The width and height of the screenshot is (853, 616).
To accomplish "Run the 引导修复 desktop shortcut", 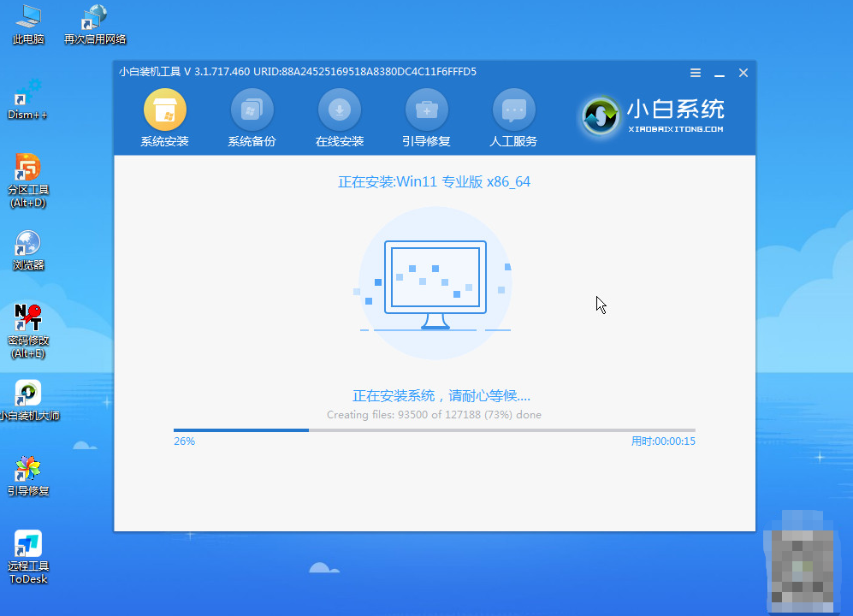I will pos(27,475).
